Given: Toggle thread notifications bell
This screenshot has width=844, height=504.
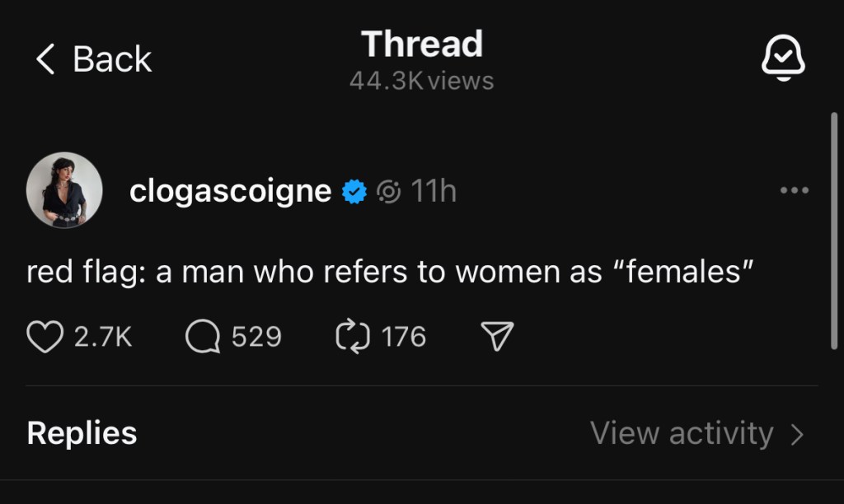Looking at the screenshot, I should pyautogui.click(x=782, y=58).
